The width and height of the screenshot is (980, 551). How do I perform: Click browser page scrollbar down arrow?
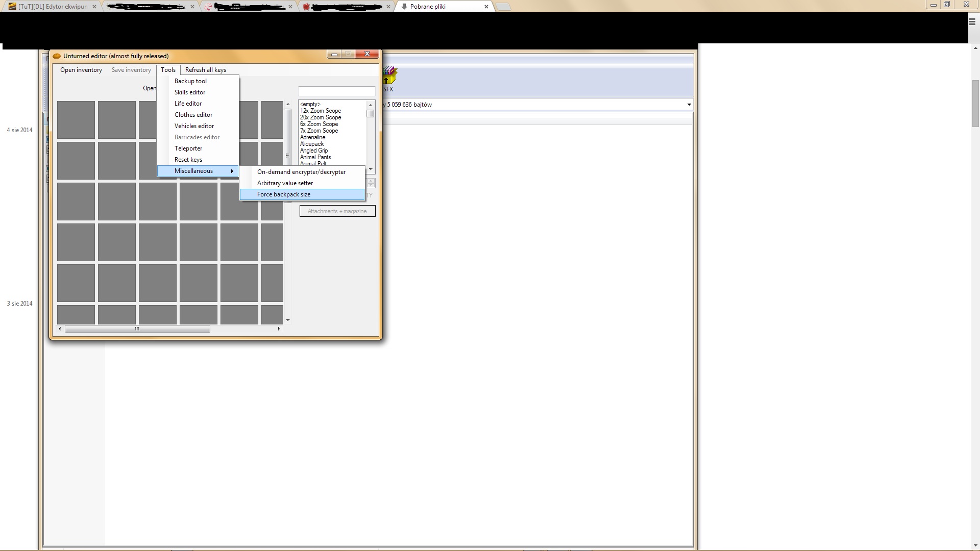click(x=975, y=546)
